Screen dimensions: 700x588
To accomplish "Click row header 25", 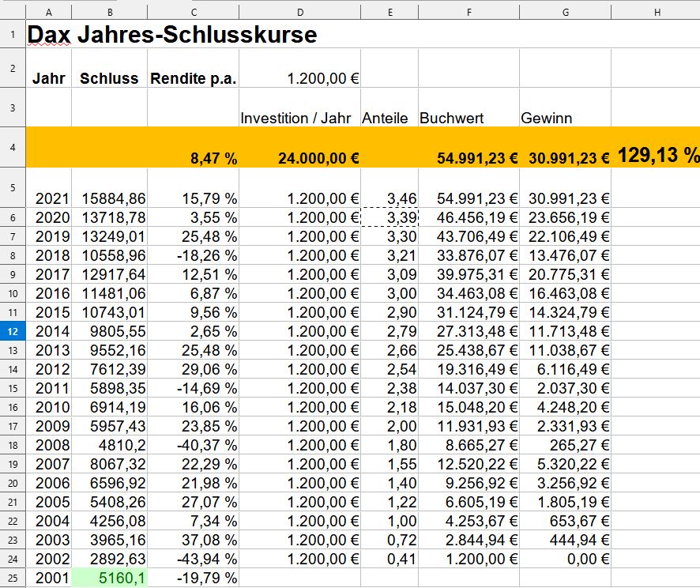I will point(13,579).
